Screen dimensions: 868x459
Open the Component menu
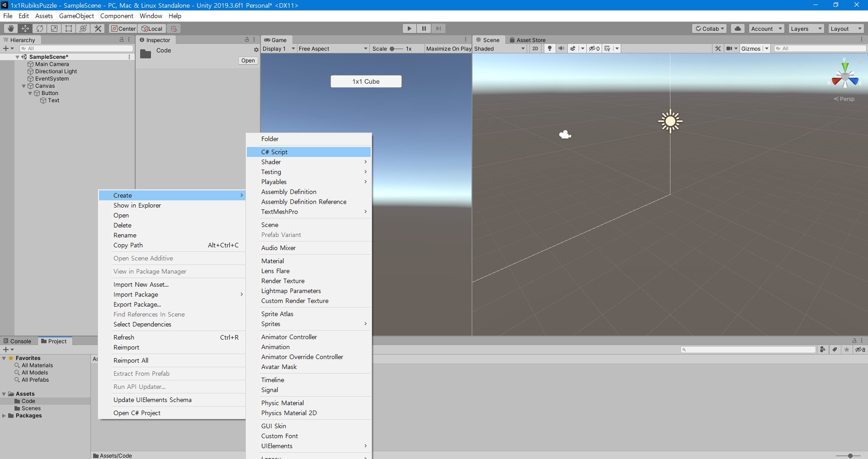coord(117,16)
